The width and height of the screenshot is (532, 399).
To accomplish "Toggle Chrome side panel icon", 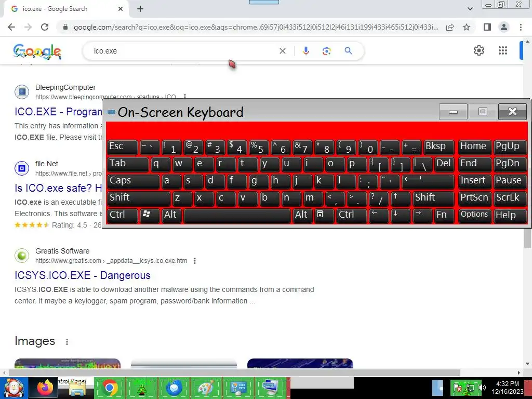I will [487, 27].
